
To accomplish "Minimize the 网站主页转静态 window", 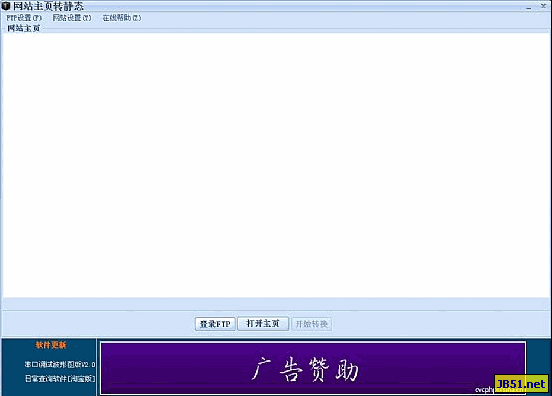I will 529,7.
